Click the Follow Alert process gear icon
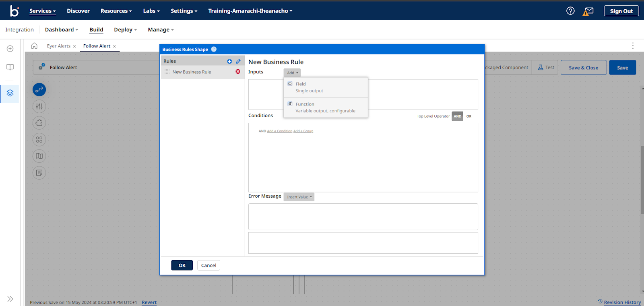 coord(42,67)
